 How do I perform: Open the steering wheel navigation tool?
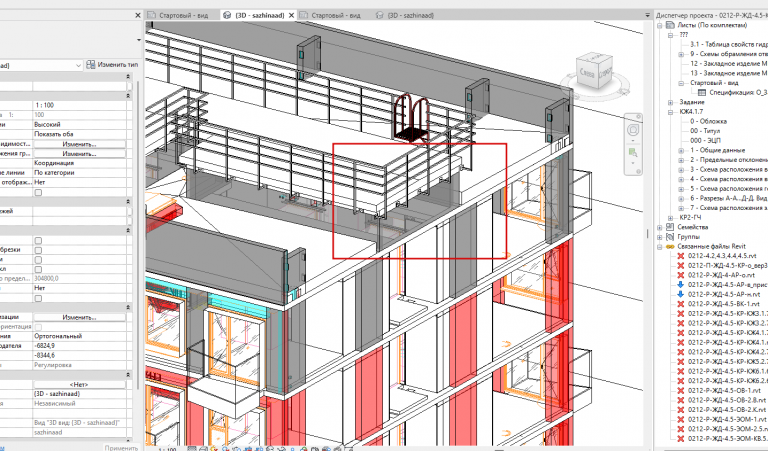point(633,130)
